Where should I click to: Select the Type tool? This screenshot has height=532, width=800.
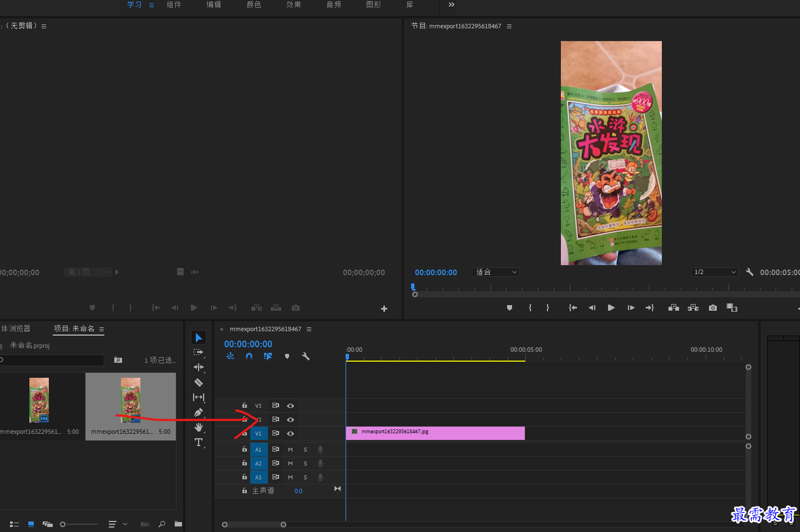point(199,442)
